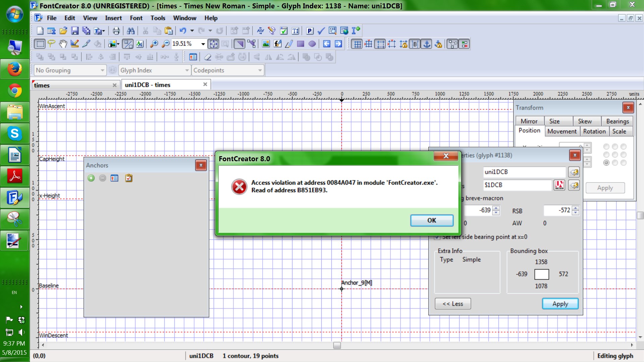The image size is (644, 362).
Task: Click OK to dismiss access violation error
Action: pos(431,220)
